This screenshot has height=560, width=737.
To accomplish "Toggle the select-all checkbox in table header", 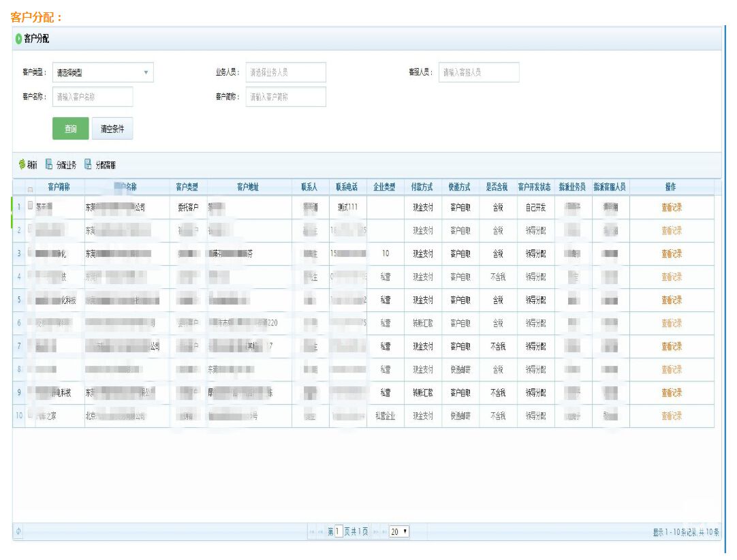I will [x=30, y=188].
